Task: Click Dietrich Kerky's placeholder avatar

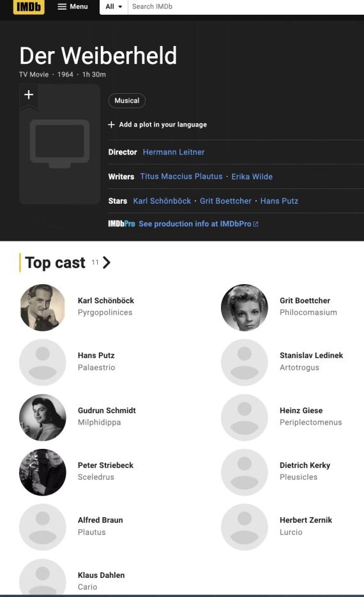Action: [x=245, y=472]
